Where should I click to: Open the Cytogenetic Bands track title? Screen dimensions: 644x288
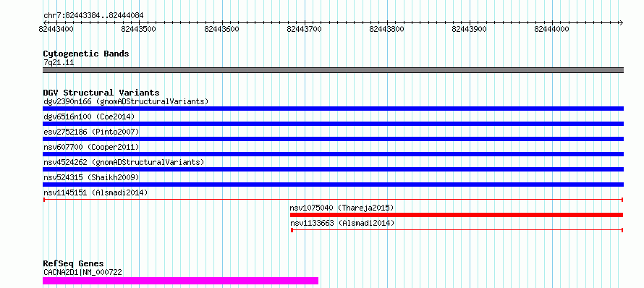point(86,54)
